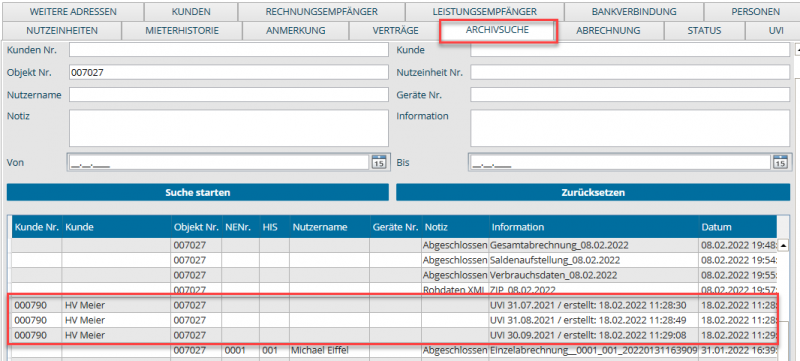800x361 pixels.
Task: Select the UVI 31.07.2021 archive row
Action: coord(394,305)
